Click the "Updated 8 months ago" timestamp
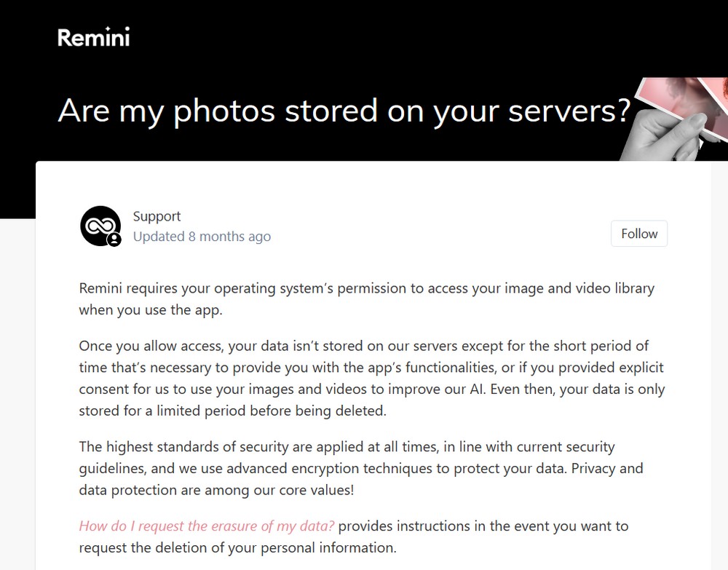 [202, 237]
